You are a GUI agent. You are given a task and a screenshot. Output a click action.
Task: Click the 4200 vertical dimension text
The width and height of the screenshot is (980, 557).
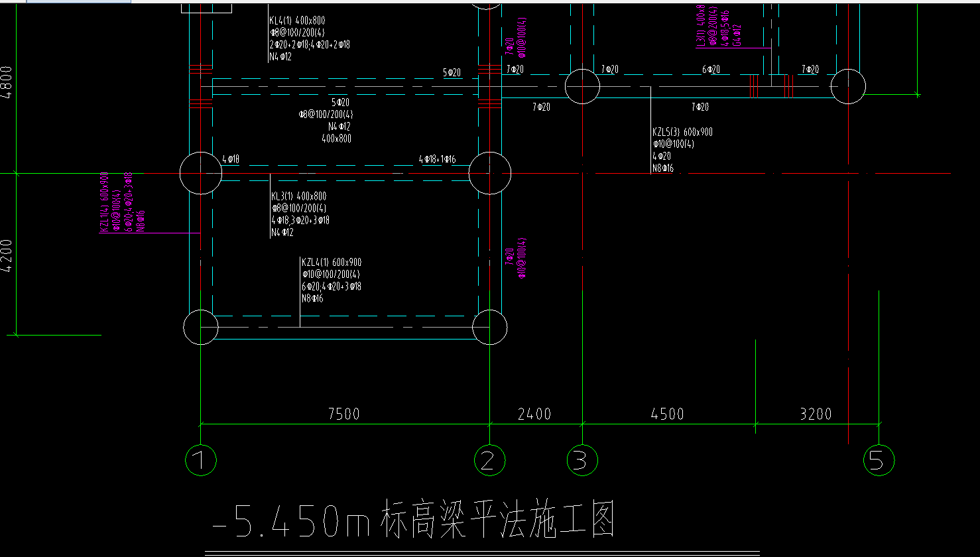tap(7, 256)
